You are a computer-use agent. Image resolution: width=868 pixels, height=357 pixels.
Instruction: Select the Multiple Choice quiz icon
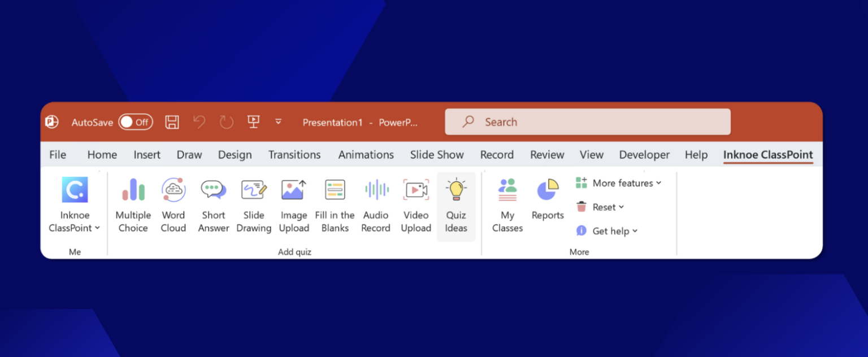click(133, 203)
